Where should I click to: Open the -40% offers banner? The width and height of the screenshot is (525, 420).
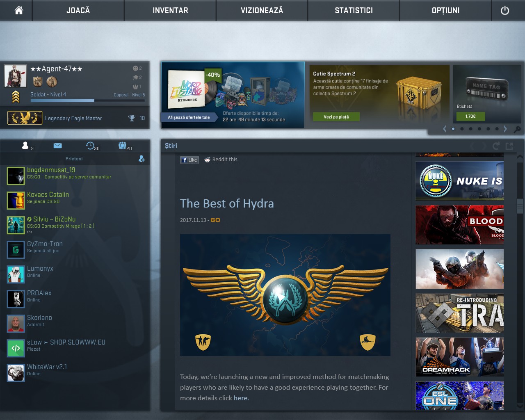(233, 95)
